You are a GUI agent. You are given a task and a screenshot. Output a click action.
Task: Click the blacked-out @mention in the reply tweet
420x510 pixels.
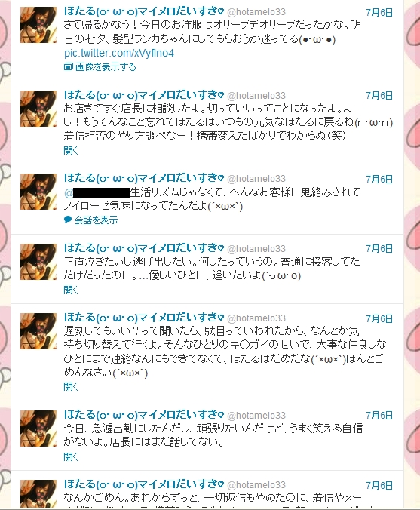pyautogui.click(x=97, y=192)
